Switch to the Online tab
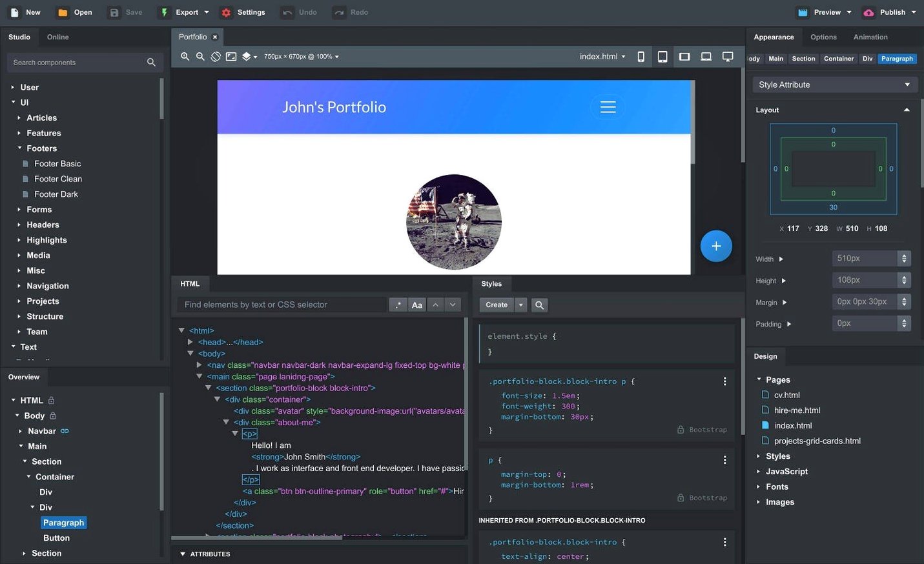The image size is (924, 564). click(58, 37)
